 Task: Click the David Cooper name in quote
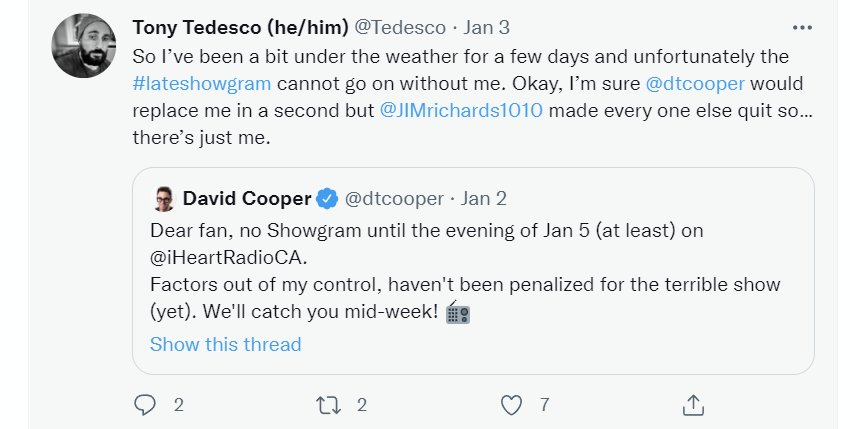[247, 199]
